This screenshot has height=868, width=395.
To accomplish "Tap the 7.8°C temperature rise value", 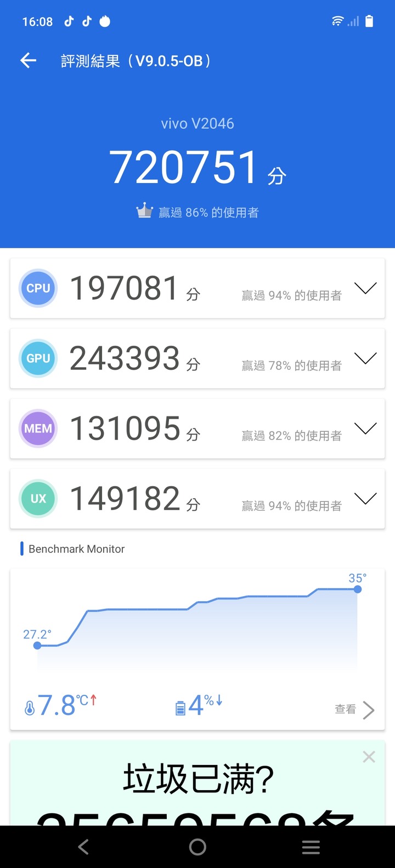I will [67, 705].
